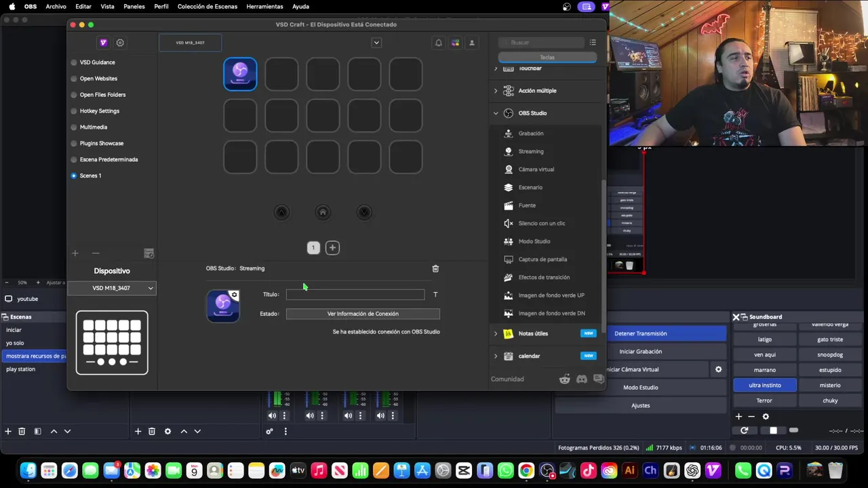Viewport: 868px width, 488px height.
Task: Click Ver Información de Conexión button
Action: (363, 314)
